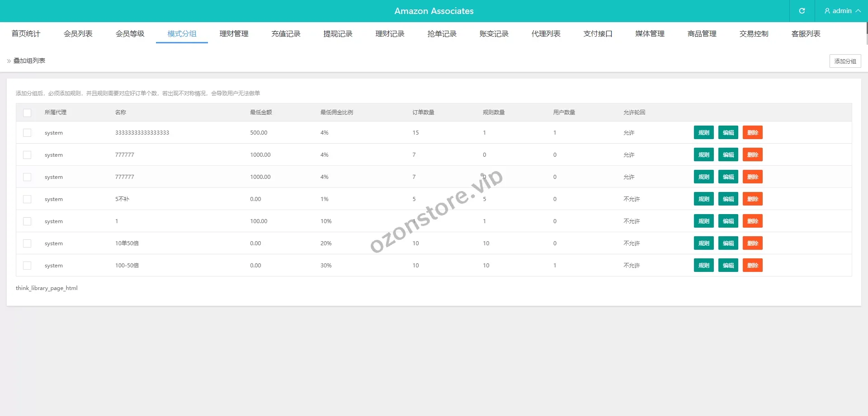Viewport: 868px width, 416px height.
Task: Open the 会员列表 tab
Action: tap(78, 34)
